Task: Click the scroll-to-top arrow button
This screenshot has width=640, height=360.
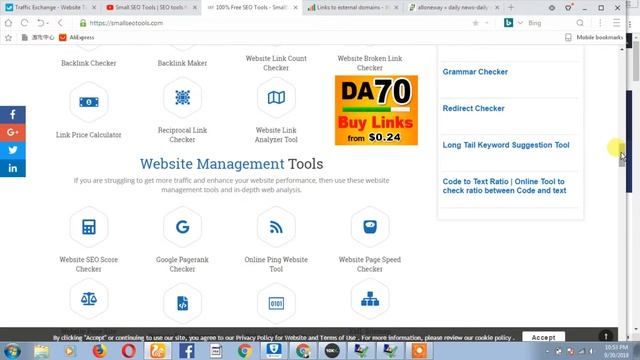Action: [606, 336]
